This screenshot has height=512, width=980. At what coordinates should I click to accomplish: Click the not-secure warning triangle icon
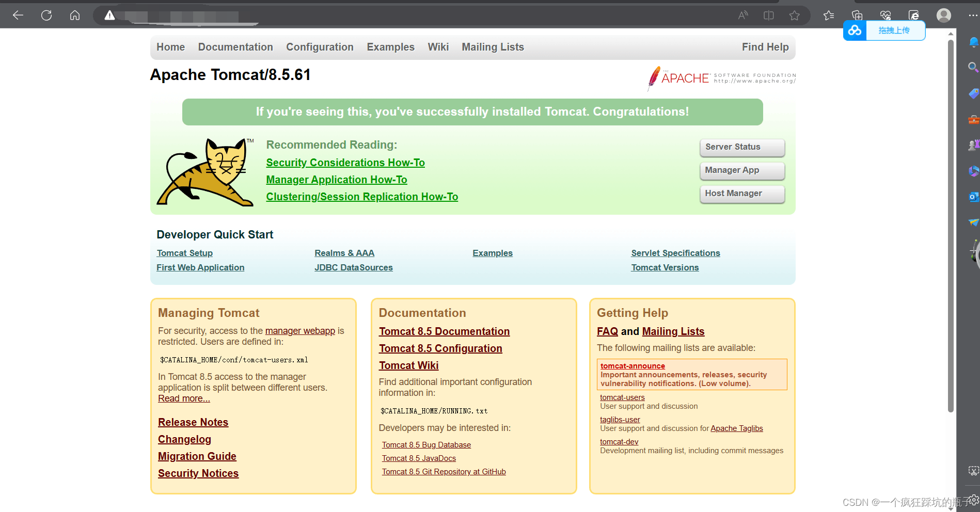point(109,15)
